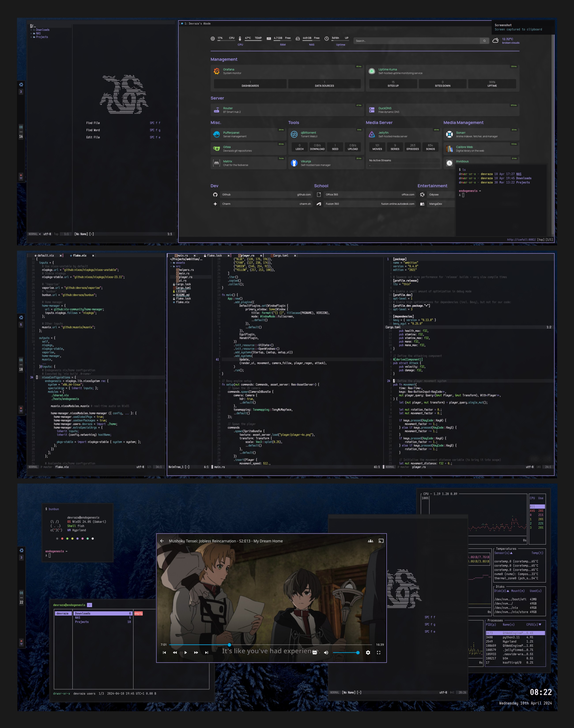Viewport: 574px width, 728px height.
Task: Open video player settings gear
Action: (x=368, y=653)
